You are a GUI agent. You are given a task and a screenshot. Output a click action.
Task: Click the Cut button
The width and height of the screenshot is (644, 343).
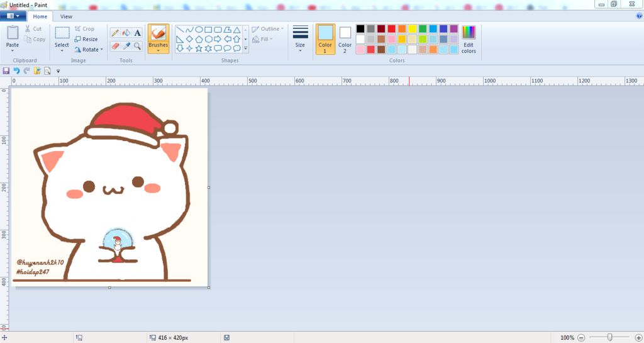(x=33, y=29)
